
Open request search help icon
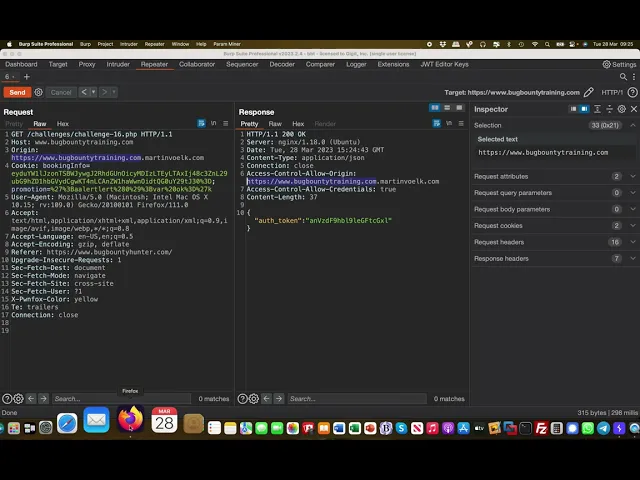click(x=7, y=399)
